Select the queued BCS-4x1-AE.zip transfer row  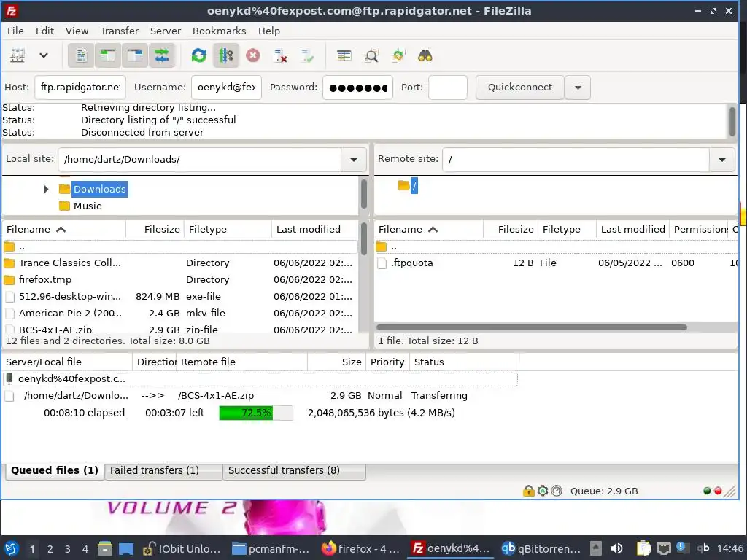tap(260, 395)
